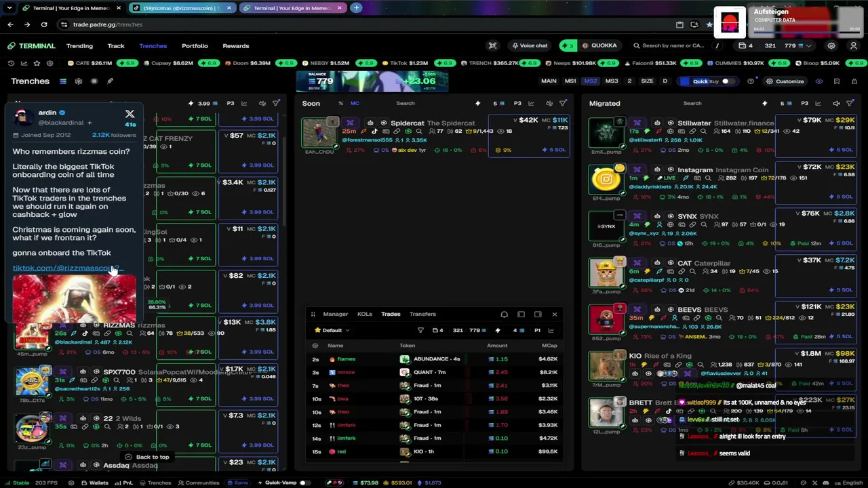Dock tracker panel with the split layout icon
The width and height of the screenshot is (868, 488).
point(521,314)
